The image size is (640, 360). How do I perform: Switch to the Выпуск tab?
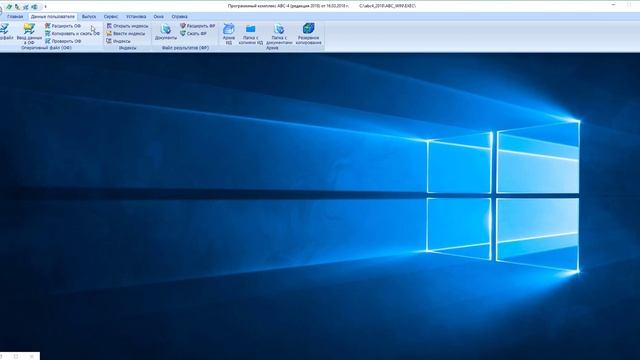click(x=89, y=17)
